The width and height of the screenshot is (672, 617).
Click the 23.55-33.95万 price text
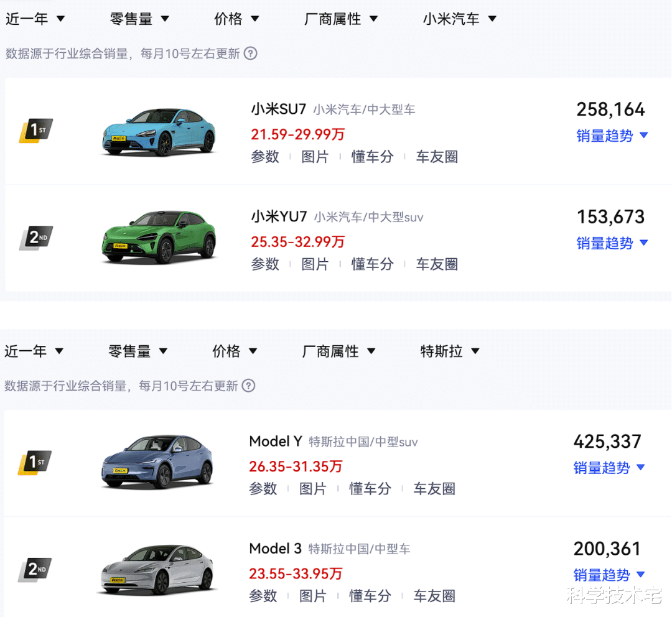(x=296, y=573)
